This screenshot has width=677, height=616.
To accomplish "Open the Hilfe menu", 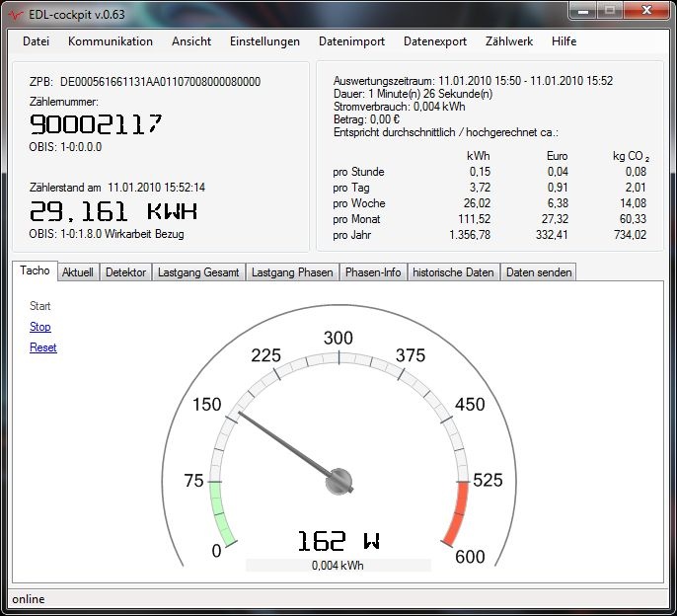I will tap(564, 41).
